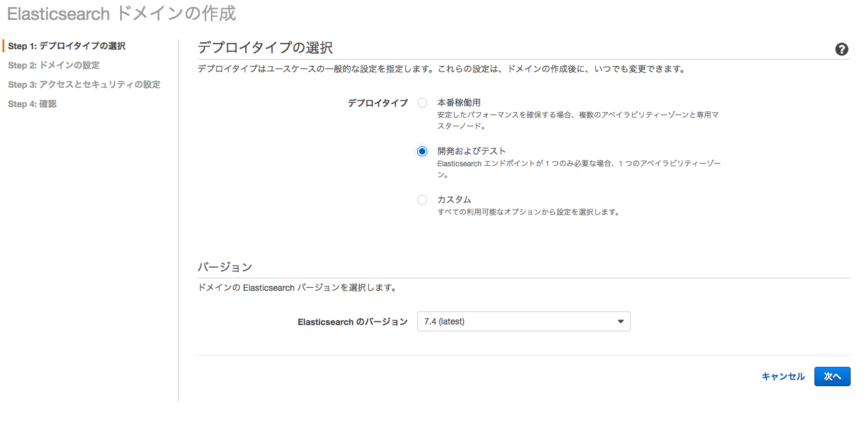
Task: Click the 本番稼働用 option label text
Action: pos(459,102)
